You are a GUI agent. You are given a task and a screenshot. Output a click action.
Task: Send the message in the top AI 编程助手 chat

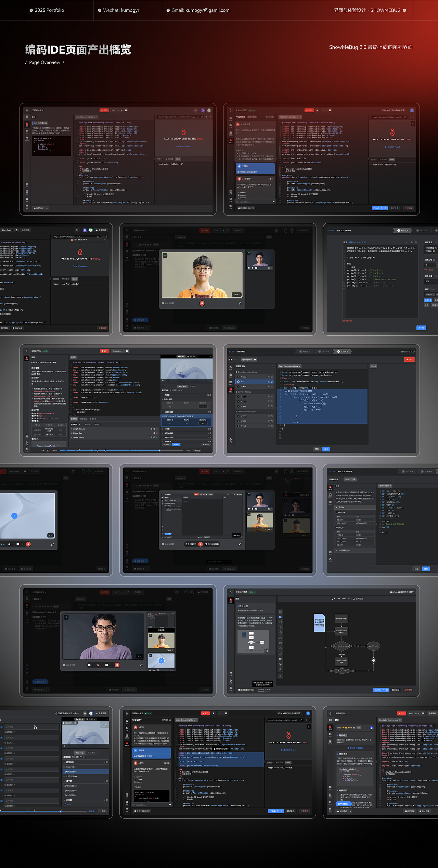coord(274,202)
